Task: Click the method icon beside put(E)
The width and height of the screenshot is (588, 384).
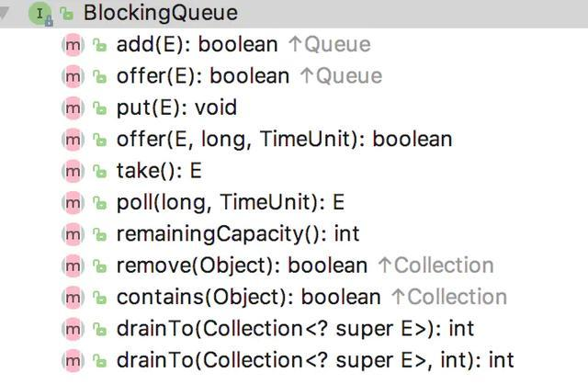Action: click(72, 108)
